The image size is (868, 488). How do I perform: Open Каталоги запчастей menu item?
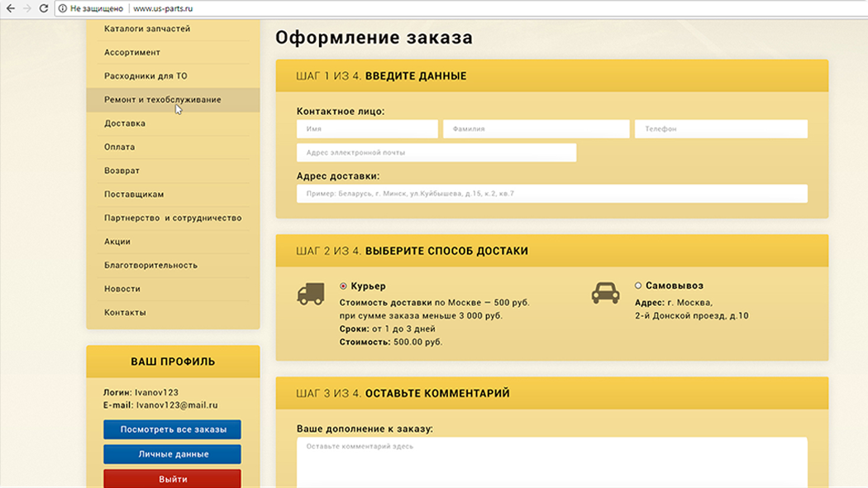(x=147, y=29)
